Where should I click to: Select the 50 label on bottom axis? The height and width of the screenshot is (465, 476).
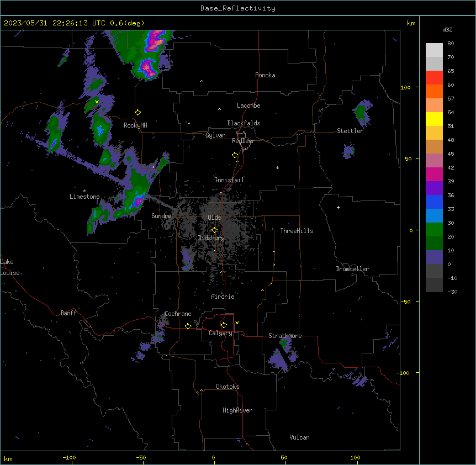284,457
